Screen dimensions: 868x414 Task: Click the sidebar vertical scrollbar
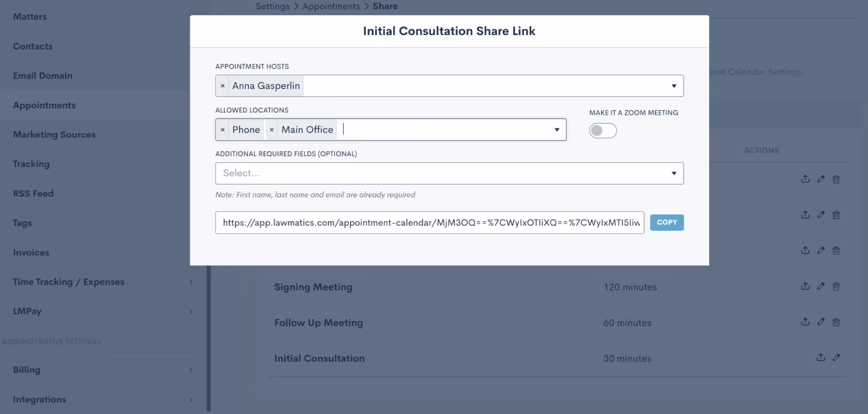[208, 338]
